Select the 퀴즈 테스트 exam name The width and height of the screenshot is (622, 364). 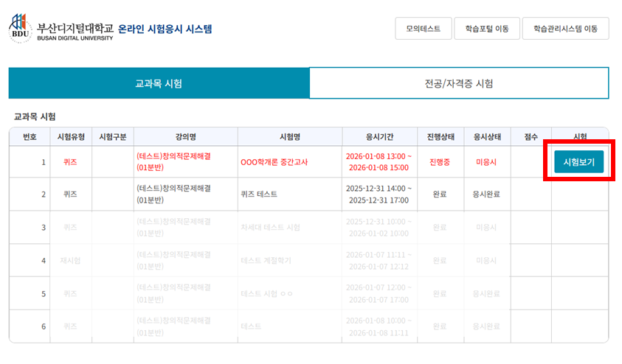click(x=259, y=195)
